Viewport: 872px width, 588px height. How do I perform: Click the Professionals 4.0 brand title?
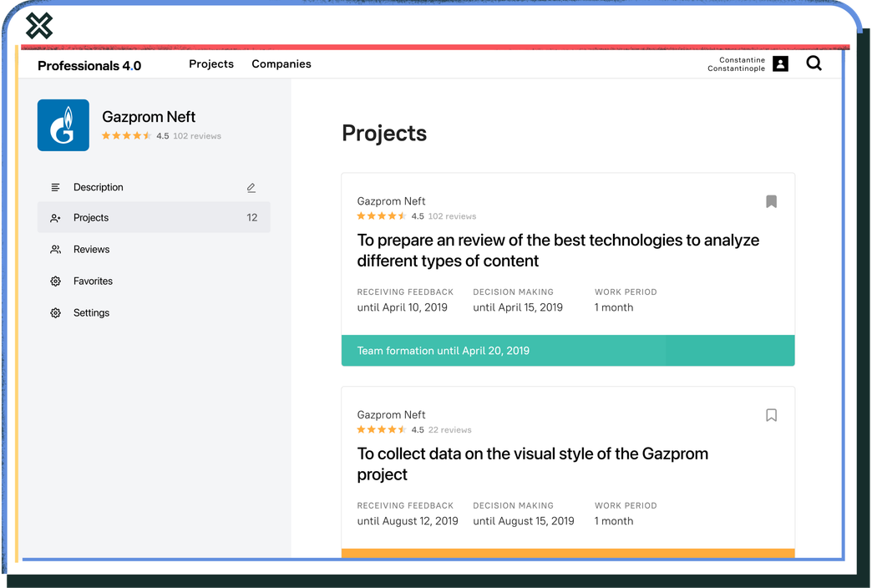[x=89, y=66]
